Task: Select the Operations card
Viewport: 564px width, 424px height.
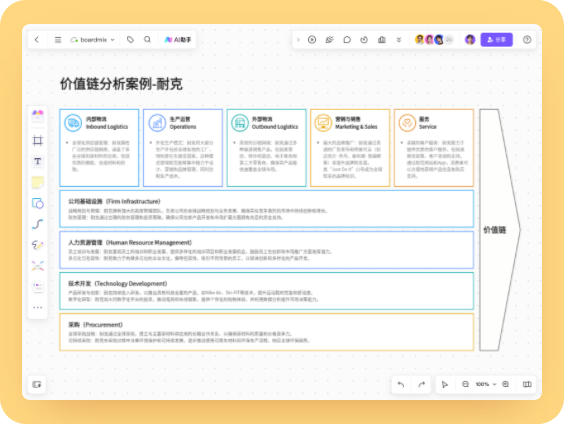Action: tap(183, 148)
